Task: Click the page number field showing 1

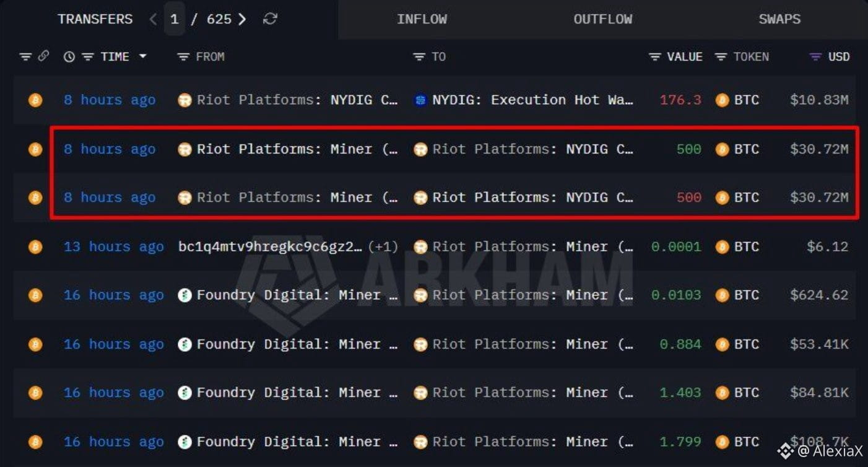Action: pyautogui.click(x=175, y=19)
